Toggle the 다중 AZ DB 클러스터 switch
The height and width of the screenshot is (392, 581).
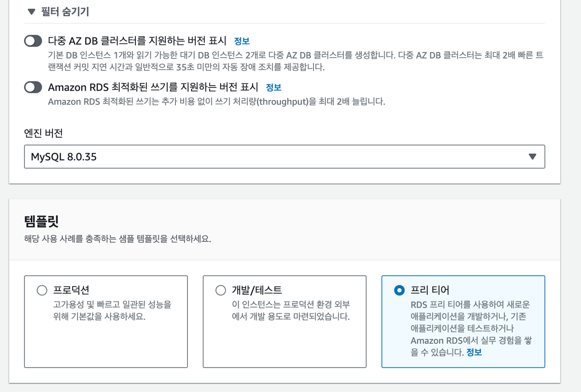tap(33, 41)
